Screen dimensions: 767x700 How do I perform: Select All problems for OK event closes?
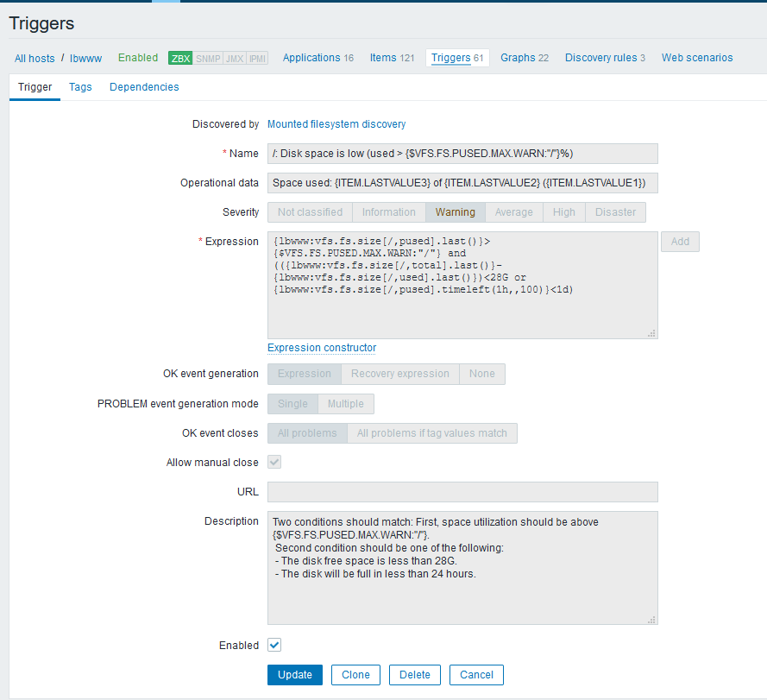307,433
